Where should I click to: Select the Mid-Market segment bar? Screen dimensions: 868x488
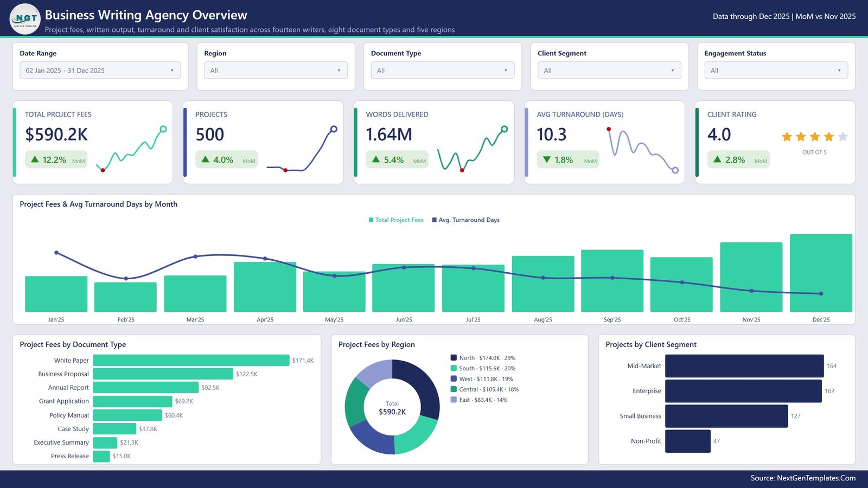(744, 366)
